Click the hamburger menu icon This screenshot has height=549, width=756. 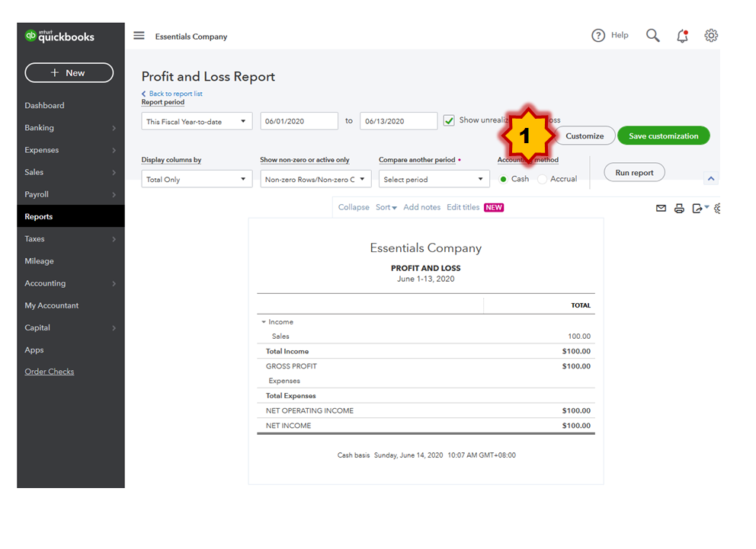pyautogui.click(x=139, y=36)
